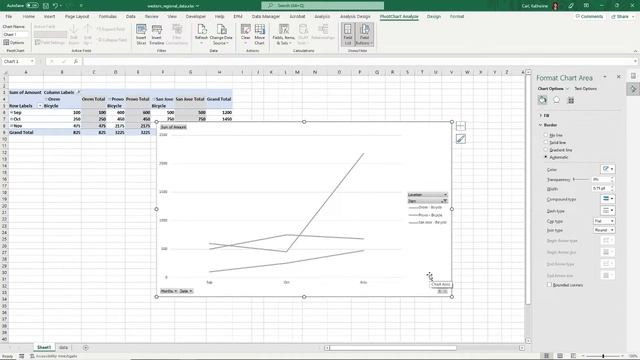Click the Insert Timeline icon

pyautogui.click(x=156, y=34)
